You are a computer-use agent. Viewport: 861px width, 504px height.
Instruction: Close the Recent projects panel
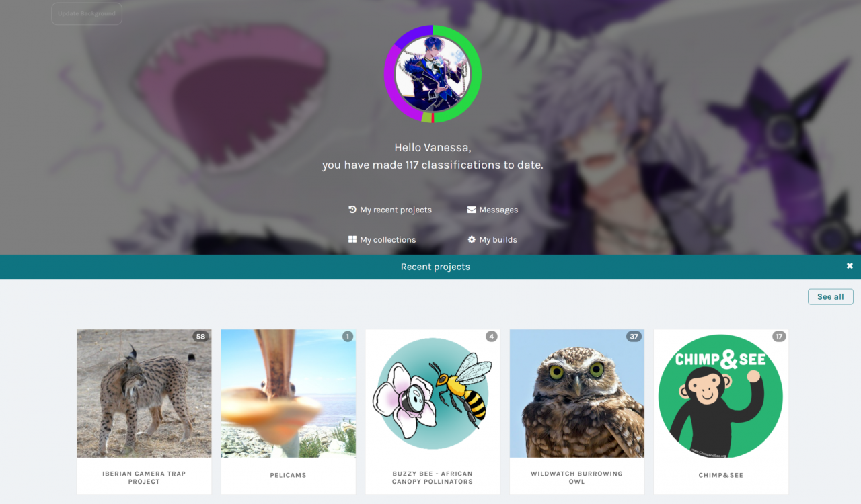(x=850, y=266)
